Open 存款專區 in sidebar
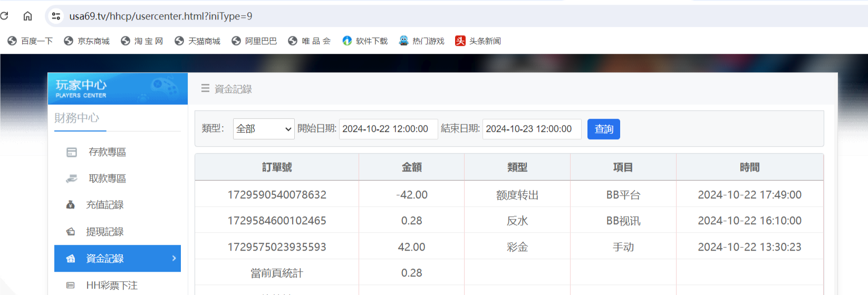 (x=107, y=152)
